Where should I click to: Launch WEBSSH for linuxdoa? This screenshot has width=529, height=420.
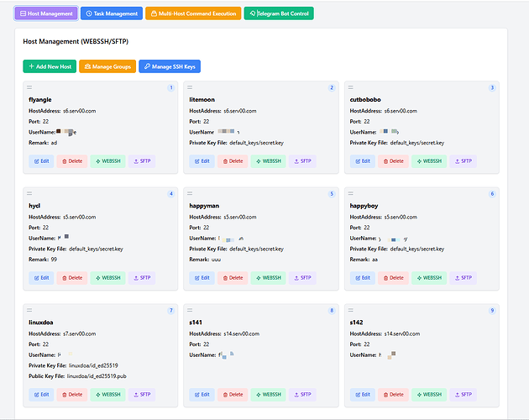107,395
